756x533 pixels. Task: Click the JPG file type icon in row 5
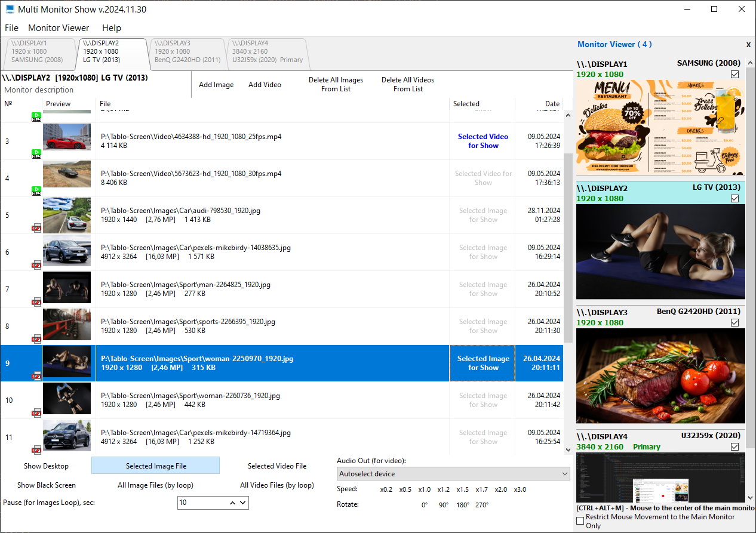(x=36, y=228)
